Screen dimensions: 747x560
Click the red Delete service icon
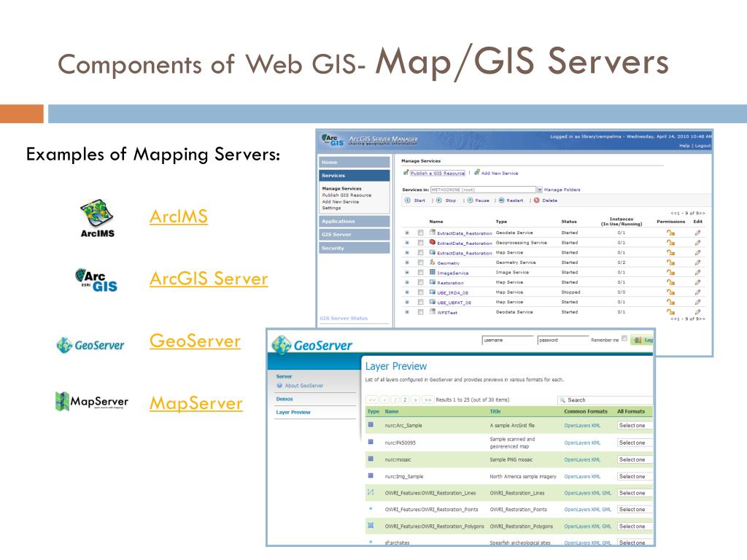pyautogui.click(x=537, y=201)
